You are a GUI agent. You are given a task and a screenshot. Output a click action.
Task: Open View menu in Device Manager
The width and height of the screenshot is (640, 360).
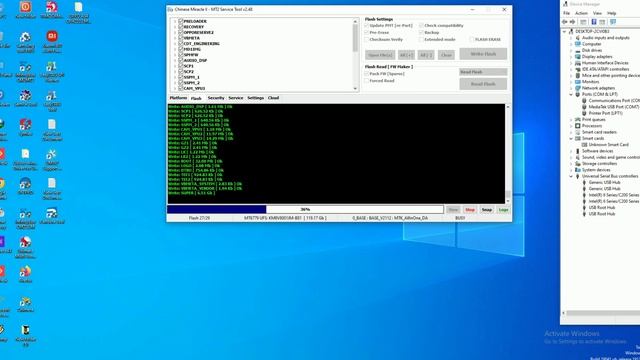point(597,13)
